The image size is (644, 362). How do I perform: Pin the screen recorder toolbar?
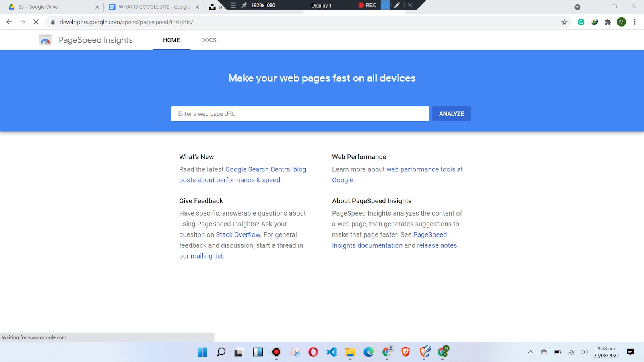tap(244, 5)
